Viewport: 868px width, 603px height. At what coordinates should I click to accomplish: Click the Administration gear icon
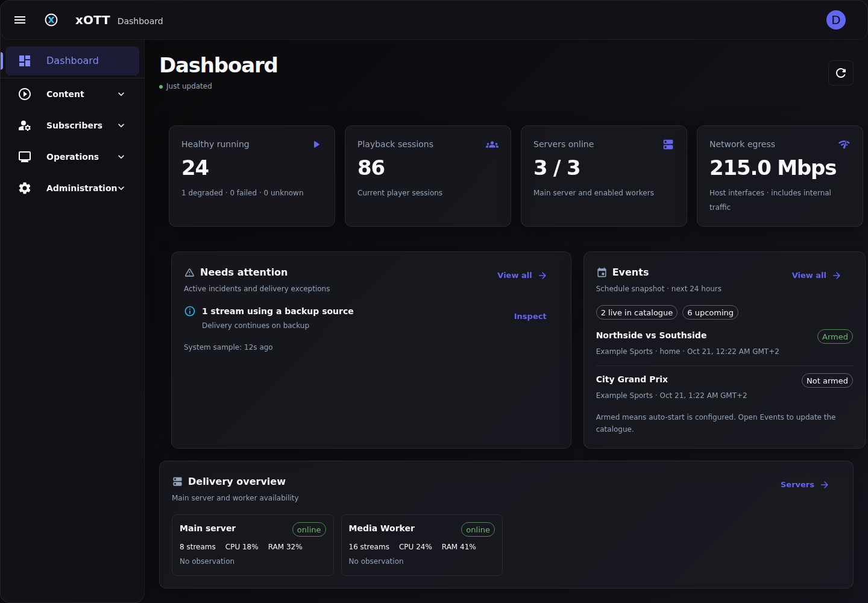click(25, 188)
